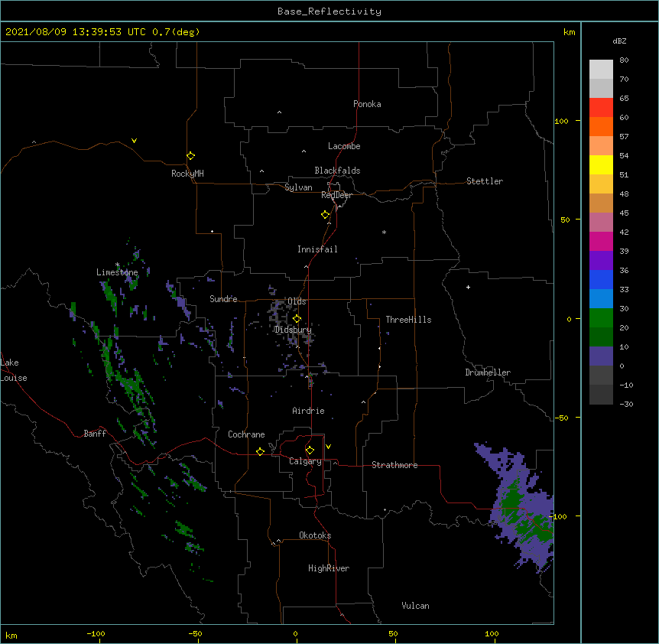This screenshot has width=659, height=644.
Task: Click the white asterisk east of Innisfail
Action: (x=384, y=232)
